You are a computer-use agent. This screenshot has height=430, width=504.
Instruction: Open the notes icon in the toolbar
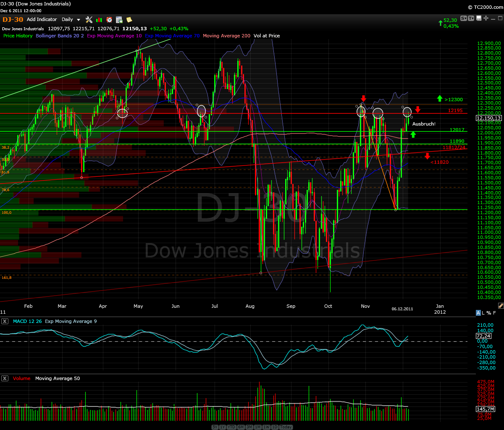coord(129,19)
